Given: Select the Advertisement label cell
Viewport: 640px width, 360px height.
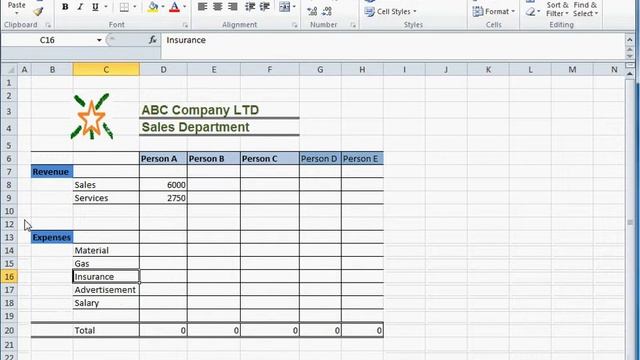Looking at the screenshot, I should coord(106,290).
